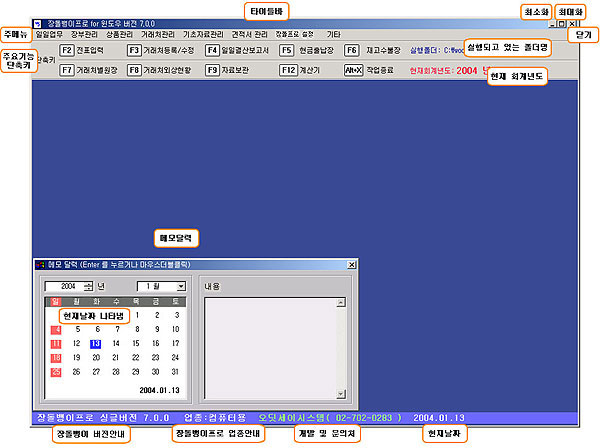Click the 실행폴더 path text
This screenshot has width=600, height=448.
click(x=437, y=50)
